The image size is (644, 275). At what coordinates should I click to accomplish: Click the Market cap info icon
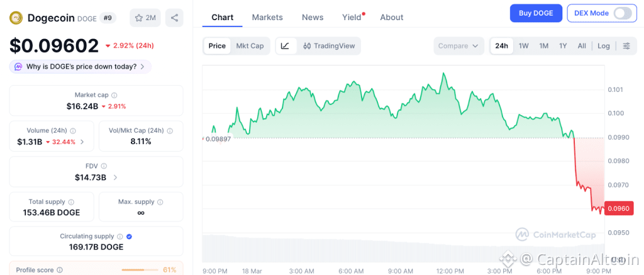click(114, 94)
